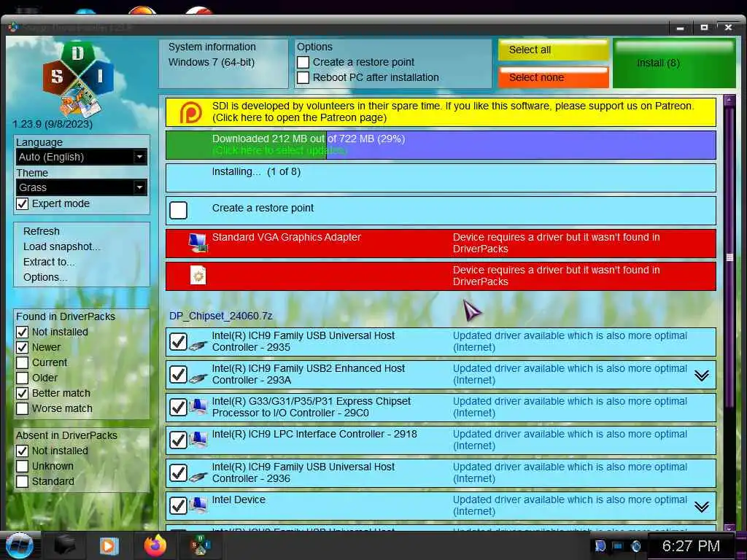Click the Select all button
This screenshot has width=747, height=560.
(554, 50)
